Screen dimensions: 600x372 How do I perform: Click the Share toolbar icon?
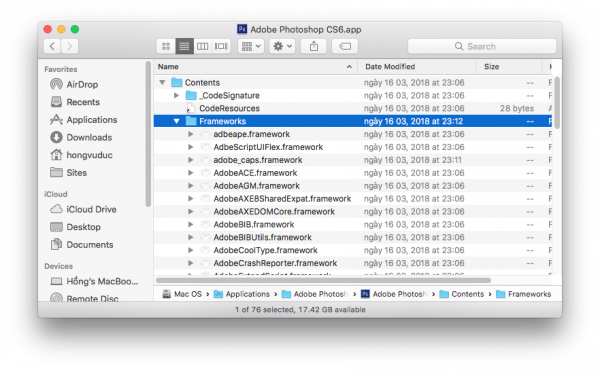(x=314, y=46)
